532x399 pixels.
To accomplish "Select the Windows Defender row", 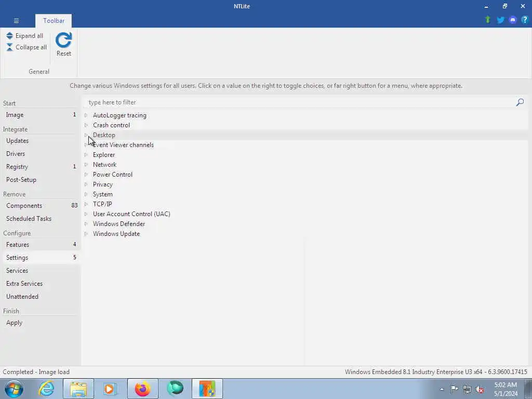I will (x=305, y=224).
